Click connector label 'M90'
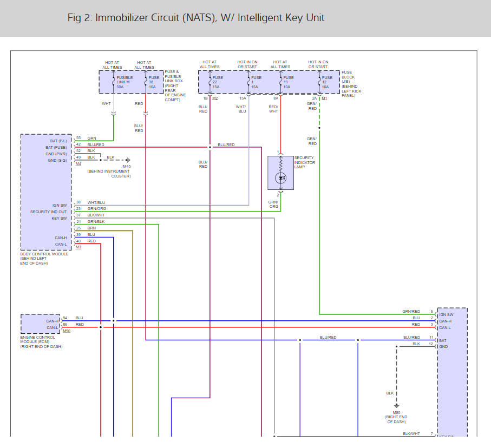 click(67, 331)
